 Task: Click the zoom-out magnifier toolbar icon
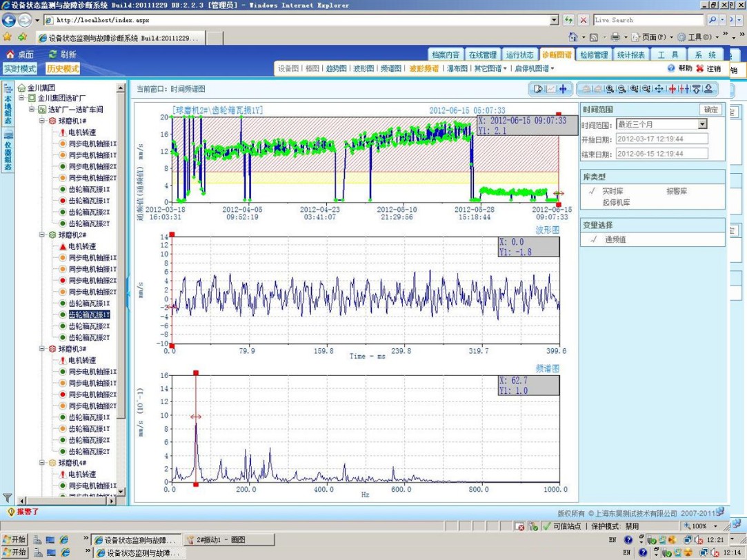621,89
